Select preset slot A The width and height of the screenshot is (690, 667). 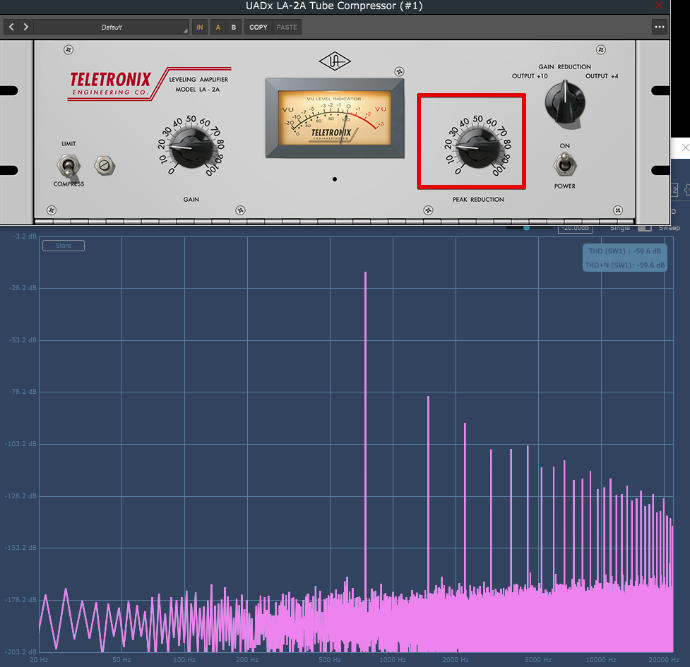pyautogui.click(x=218, y=27)
